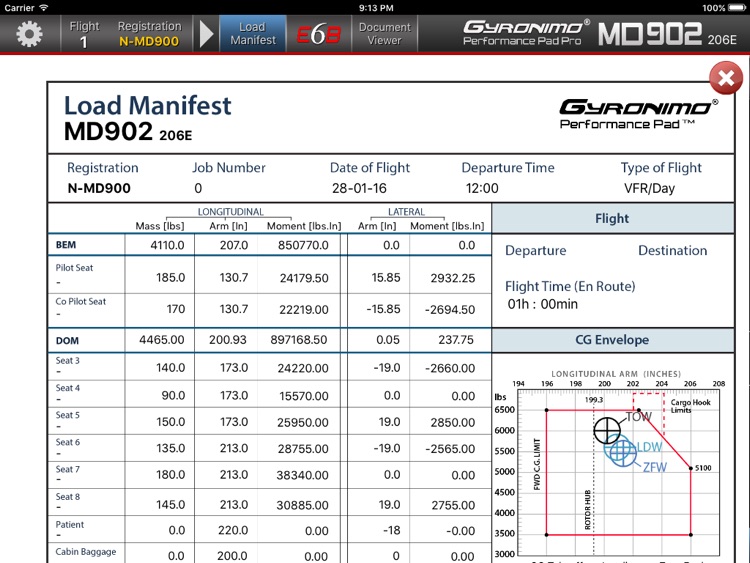Tap Date of Flight value 28-01-16
750x563 pixels.
pyautogui.click(x=359, y=188)
